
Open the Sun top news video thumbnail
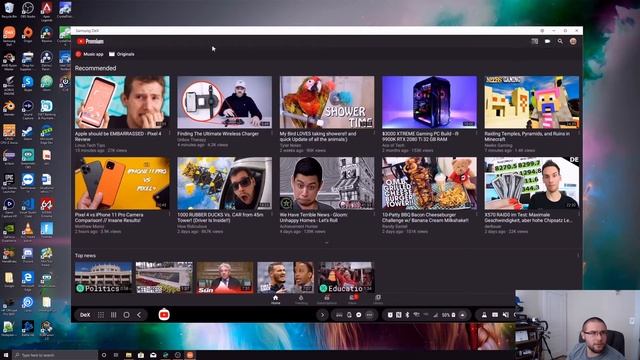tap(224, 278)
